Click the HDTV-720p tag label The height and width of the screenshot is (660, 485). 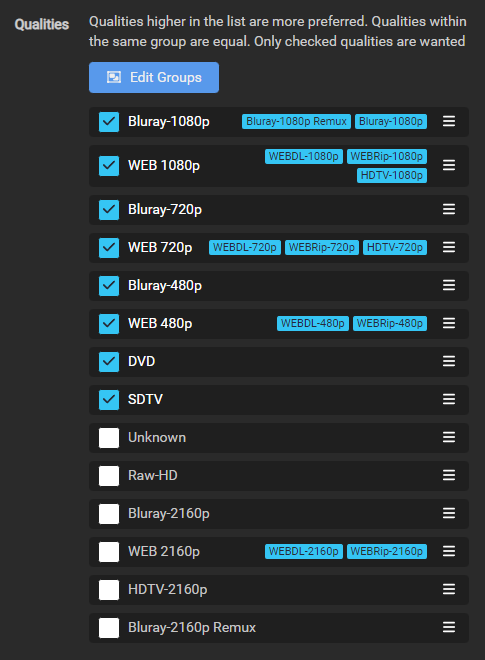coord(395,247)
